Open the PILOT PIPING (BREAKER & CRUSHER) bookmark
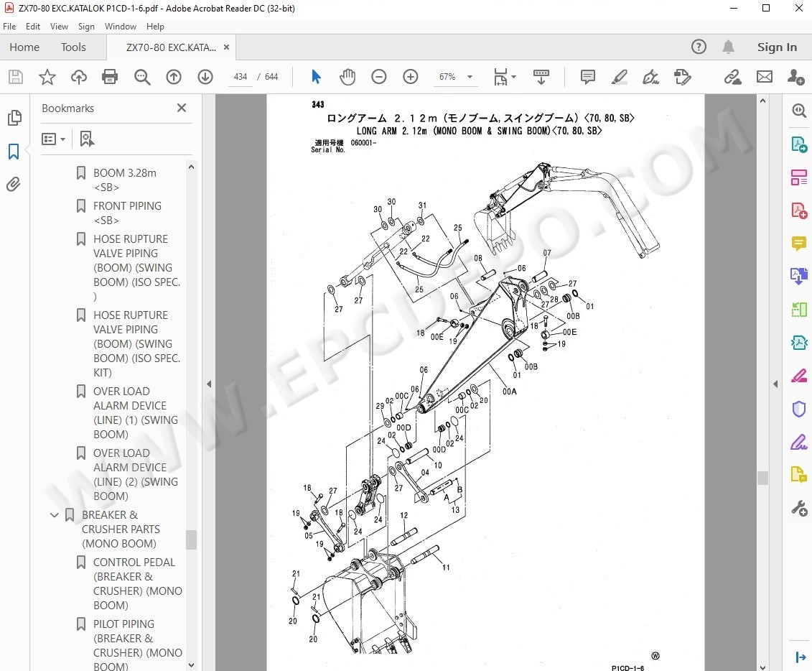 tap(138, 645)
